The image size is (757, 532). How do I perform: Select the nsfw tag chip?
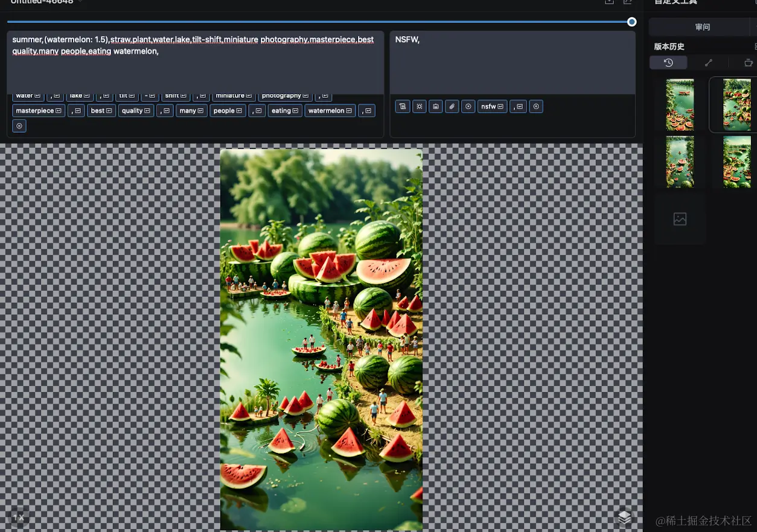click(x=492, y=107)
